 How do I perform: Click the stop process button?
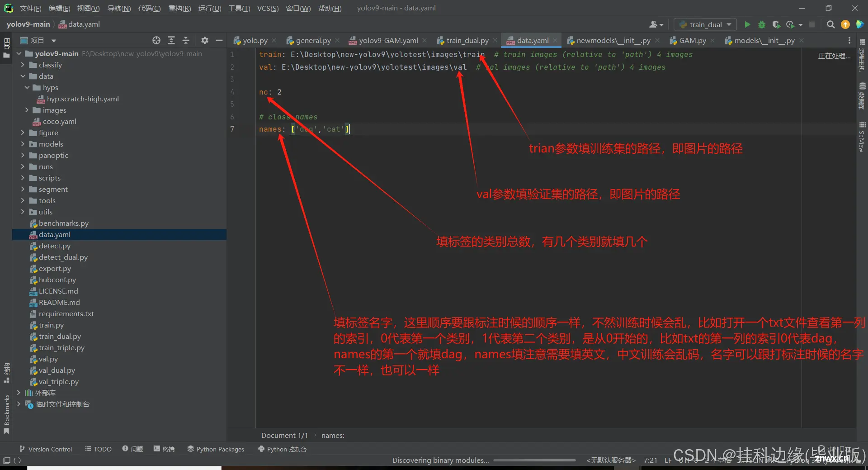pyautogui.click(x=812, y=24)
